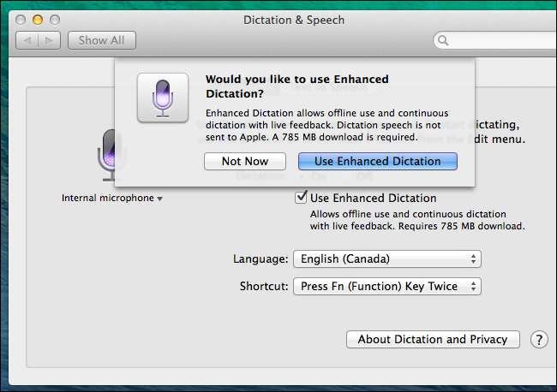Viewport: 557px width, 392px height.
Task: Click the microphone input level icon
Action: coord(106,156)
